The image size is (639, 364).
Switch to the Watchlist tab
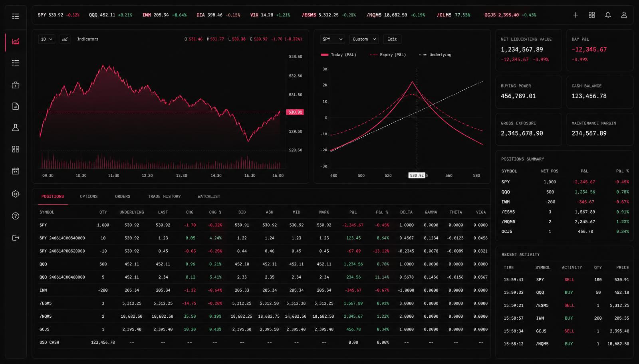(x=209, y=196)
